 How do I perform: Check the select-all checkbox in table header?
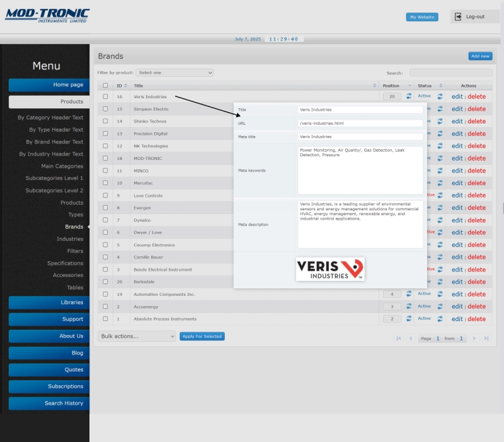(x=105, y=86)
